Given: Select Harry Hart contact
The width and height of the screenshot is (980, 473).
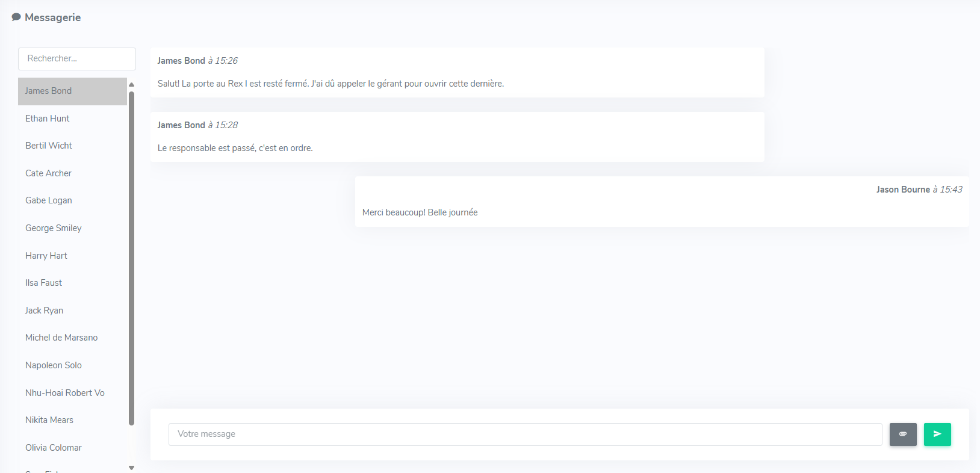Looking at the screenshot, I should [x=46, y=256].
